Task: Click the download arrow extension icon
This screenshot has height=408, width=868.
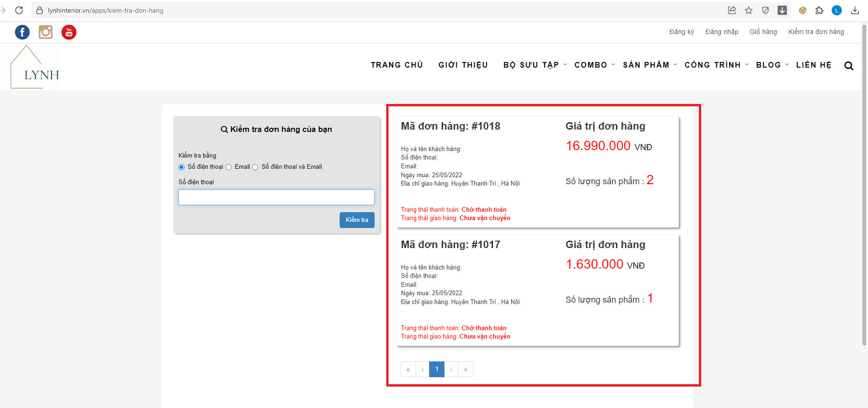Action: (782, 10)
